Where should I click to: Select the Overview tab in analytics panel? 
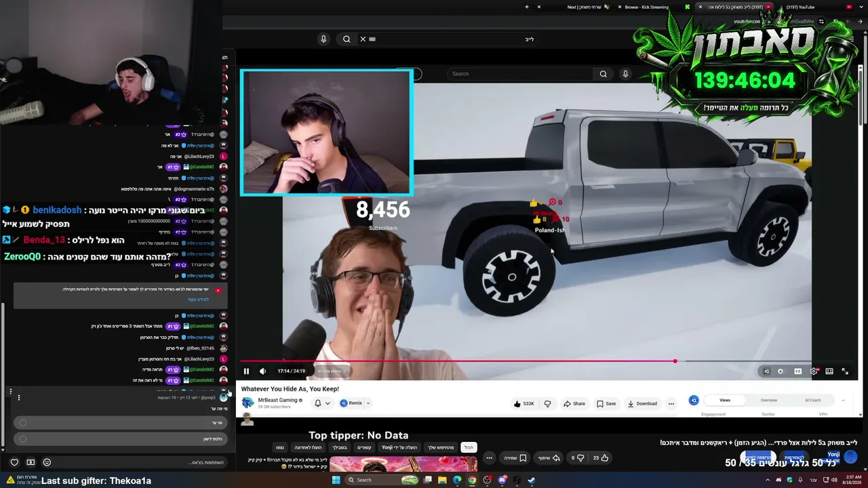pos(769,400)
